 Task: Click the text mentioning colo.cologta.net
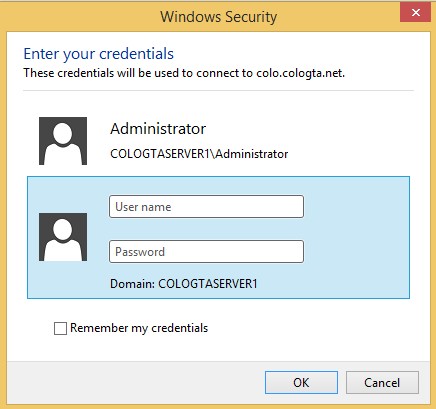coord(184,73)
